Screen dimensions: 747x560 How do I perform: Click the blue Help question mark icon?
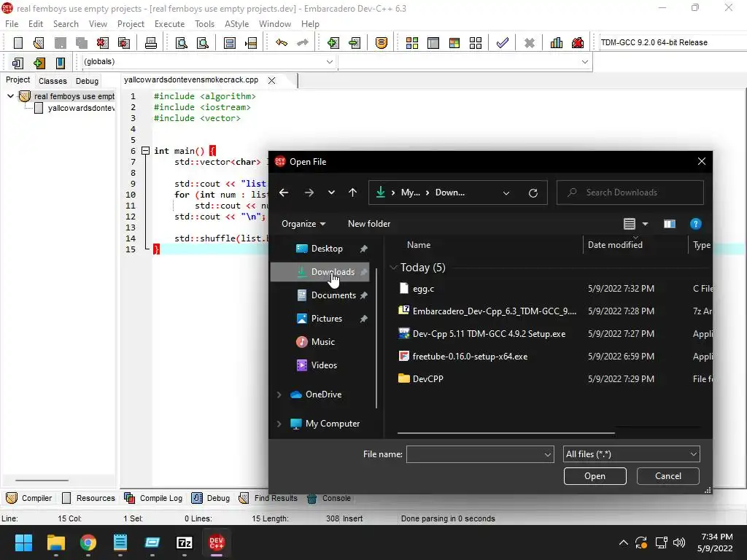pos(695,224)
